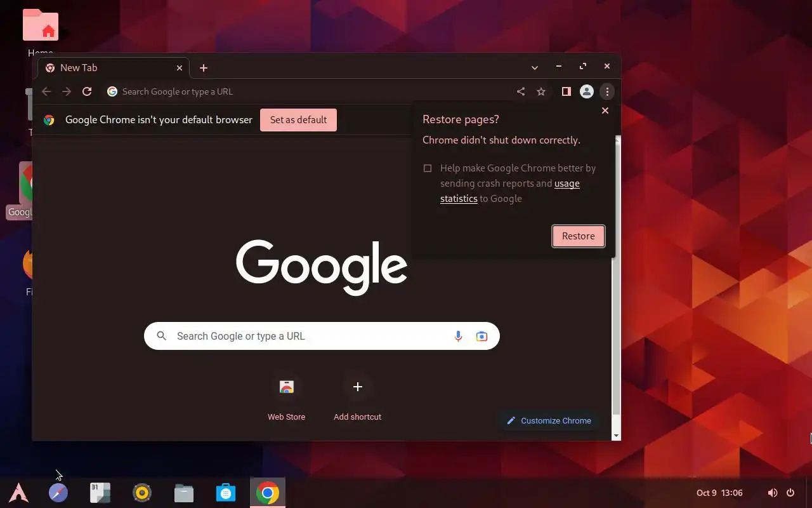Image resolution: width=812 pixels, height=508 pixels.
Task: Reload the current page
Action: tap(87, 91)
